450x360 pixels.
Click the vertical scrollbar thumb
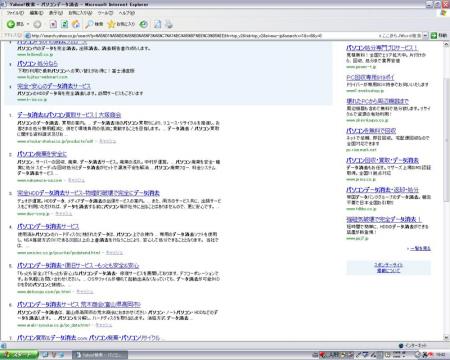[447, 140]
